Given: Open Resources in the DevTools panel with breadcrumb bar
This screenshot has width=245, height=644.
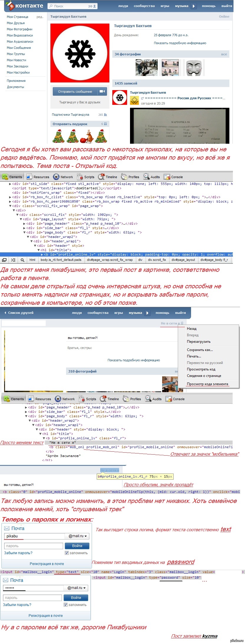Looking at the screenshot, I should tap(38, 177).
